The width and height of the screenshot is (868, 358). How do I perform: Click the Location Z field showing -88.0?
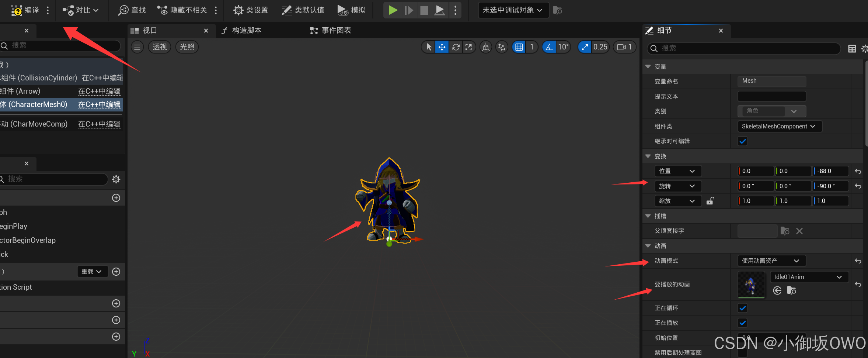[831, 171]
